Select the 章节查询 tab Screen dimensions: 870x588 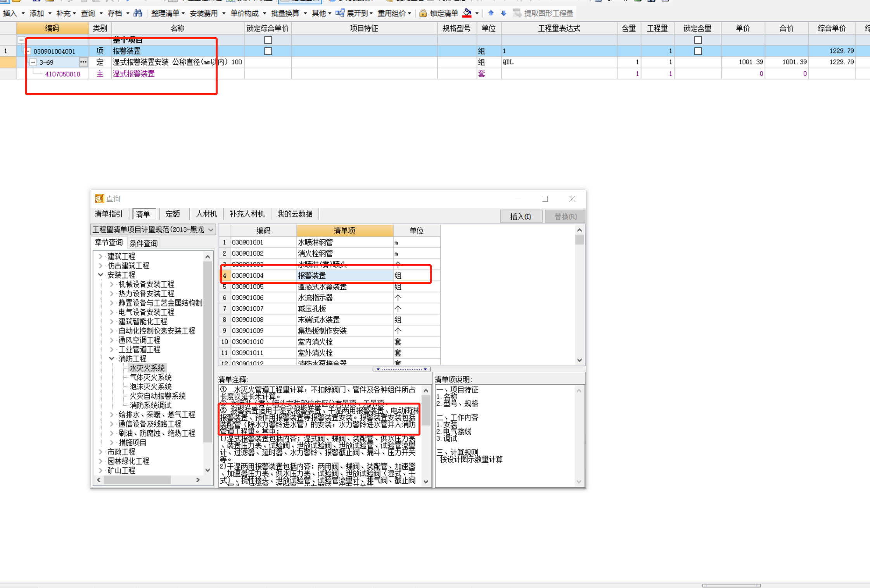pyautogui.click(x=109, y=242)
